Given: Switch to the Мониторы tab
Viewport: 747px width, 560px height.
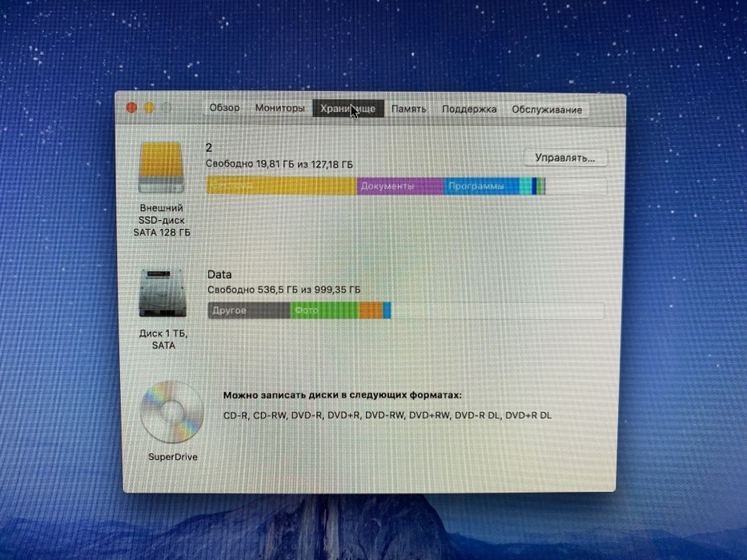Looking at the screenshot, I should (279, 108).
